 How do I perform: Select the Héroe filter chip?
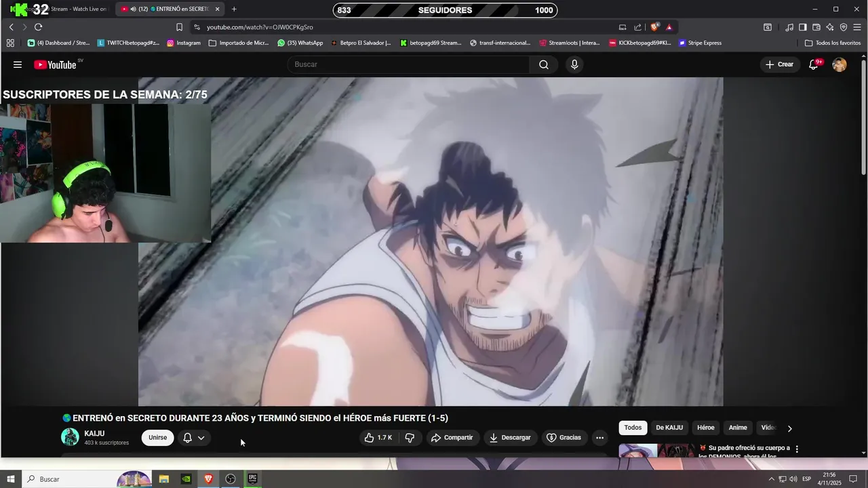click(x=706, y=428)
